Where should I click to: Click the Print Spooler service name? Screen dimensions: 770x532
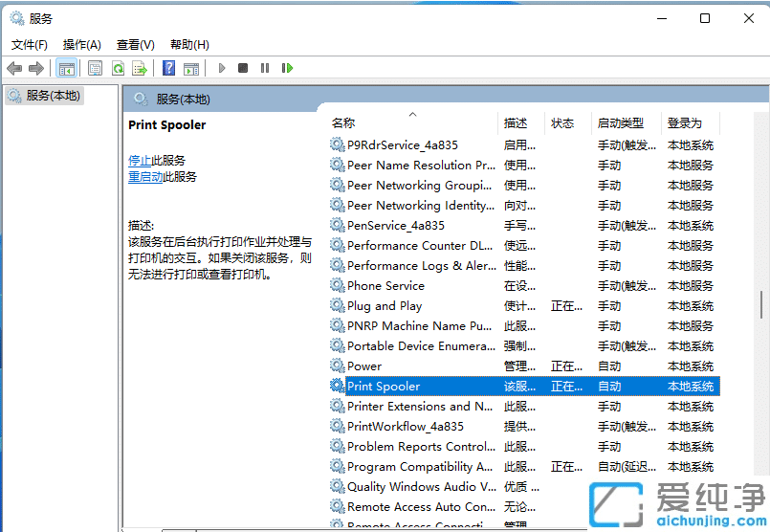(384, 387)
